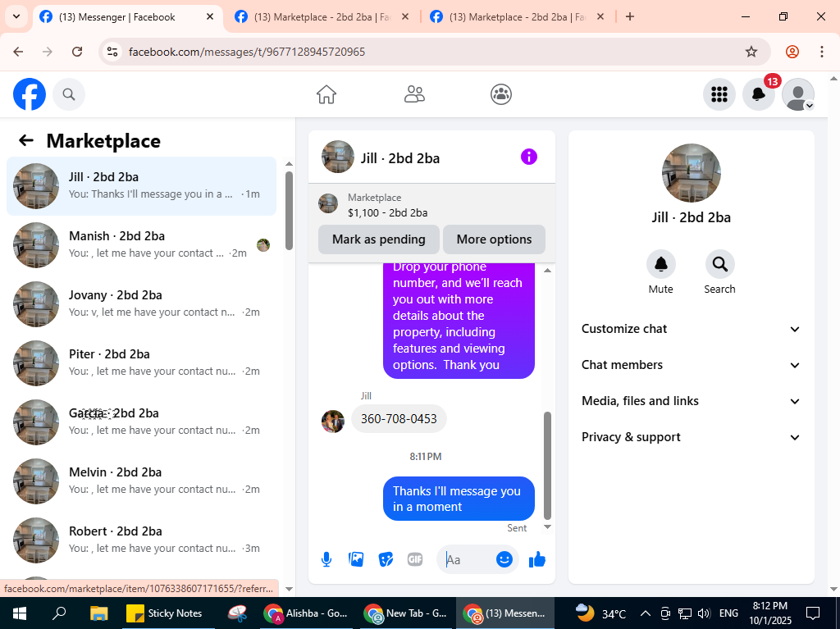Go back in browser history
This screenshot has height=629, width=840.
click(18, 52)
